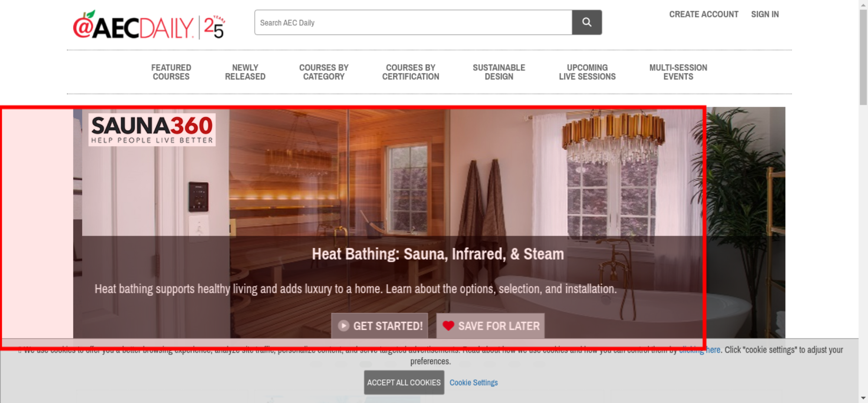This screenshot has width=868, height=403.
Task: Click the scrollbar down arrow
Action: pos(863,398)
